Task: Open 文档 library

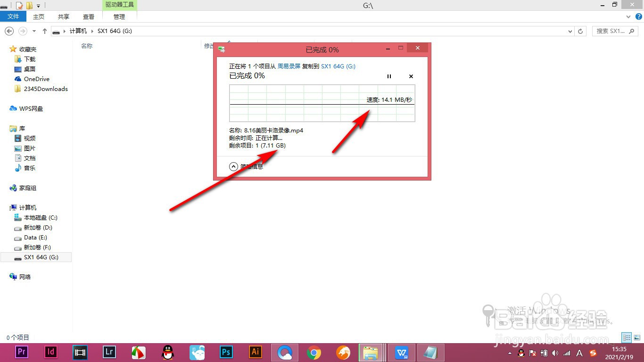Action: tap(30, 158)
